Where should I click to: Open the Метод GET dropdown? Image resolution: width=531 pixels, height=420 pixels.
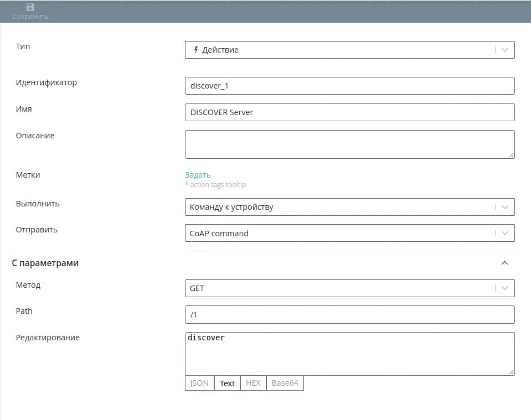504,288
